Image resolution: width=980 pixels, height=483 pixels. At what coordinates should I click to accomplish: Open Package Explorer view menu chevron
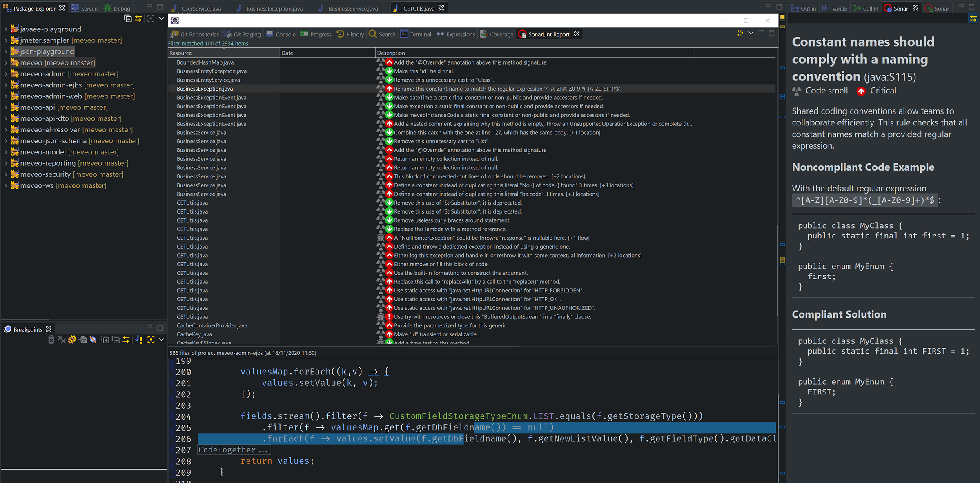[x=161, y=18]
